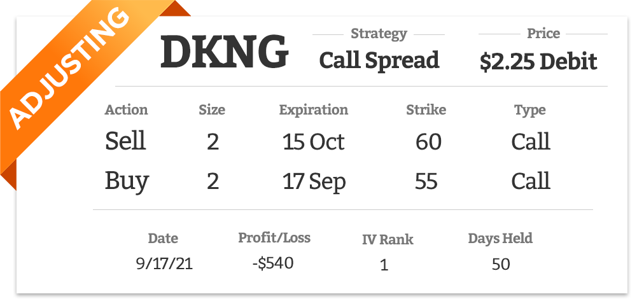The image size is (644, 308).
Task: Select the Size column header
Action: (212, 110)
